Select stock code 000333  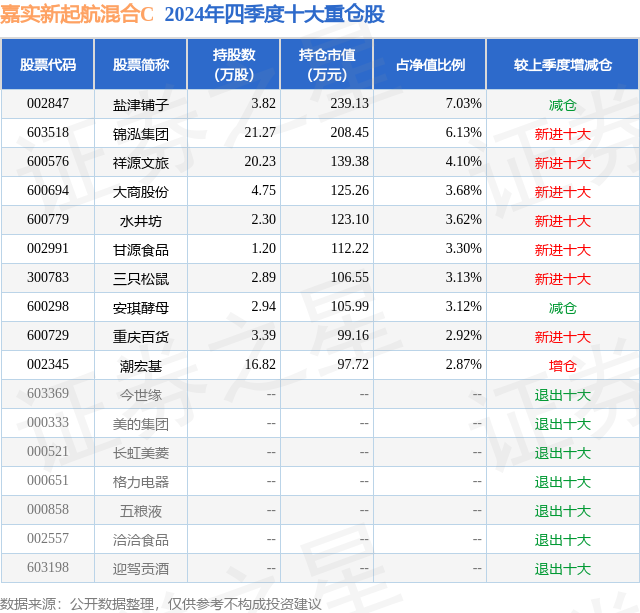(48, 422)
